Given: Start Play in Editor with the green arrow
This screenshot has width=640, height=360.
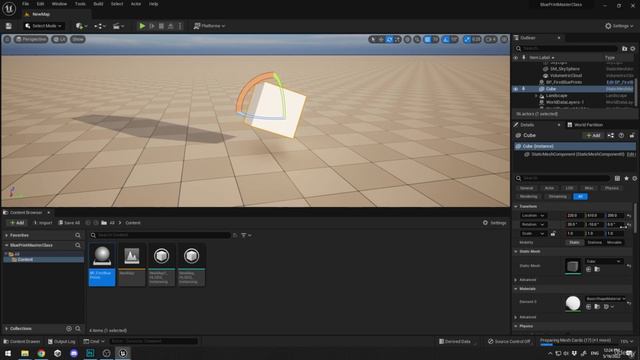Looking at the screenshot, I should click(142, 26).
